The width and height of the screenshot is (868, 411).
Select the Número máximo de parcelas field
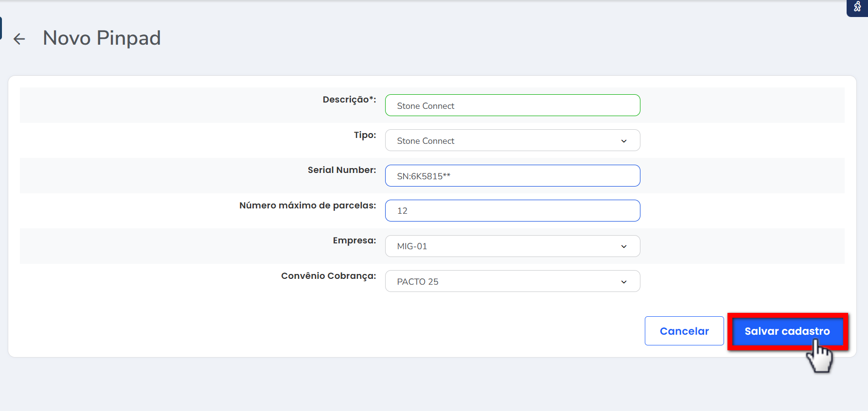[512, 211]
